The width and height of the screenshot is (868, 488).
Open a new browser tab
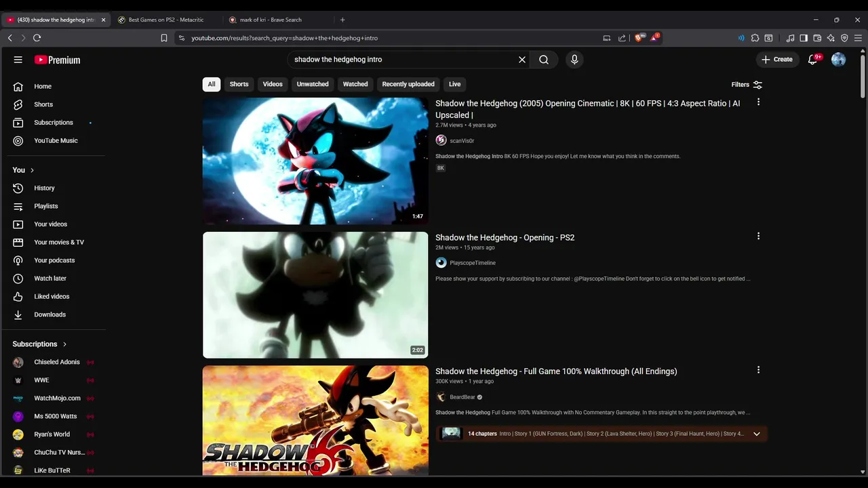coord(342,20)
